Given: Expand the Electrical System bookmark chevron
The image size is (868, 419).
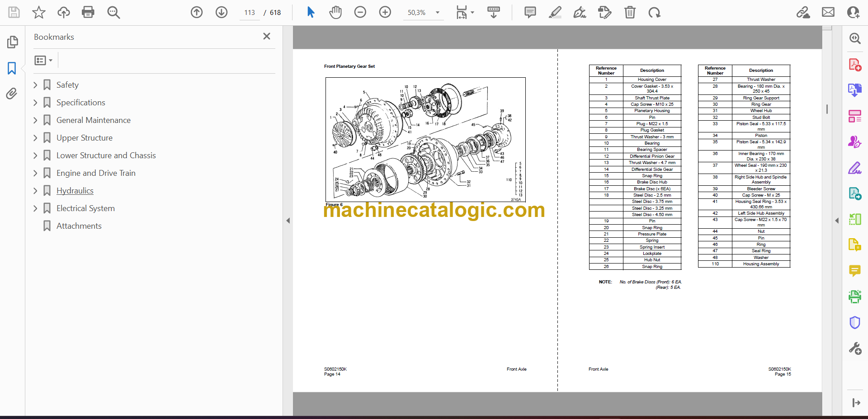Looking at the screenshot, I should click(35, 208).
